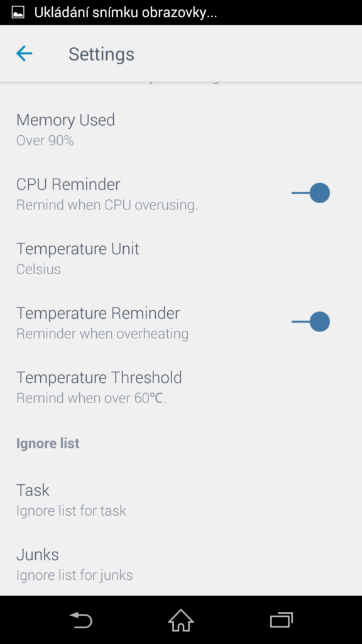Select the 'Over 90%' value text

coord(45,141)
